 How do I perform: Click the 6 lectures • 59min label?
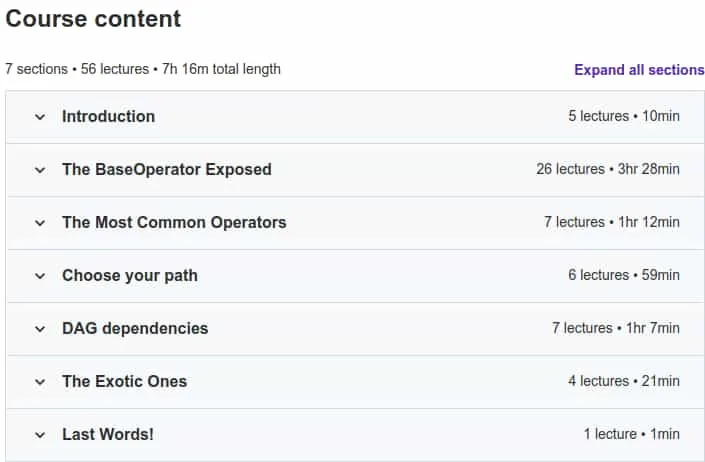coord(624,275)
